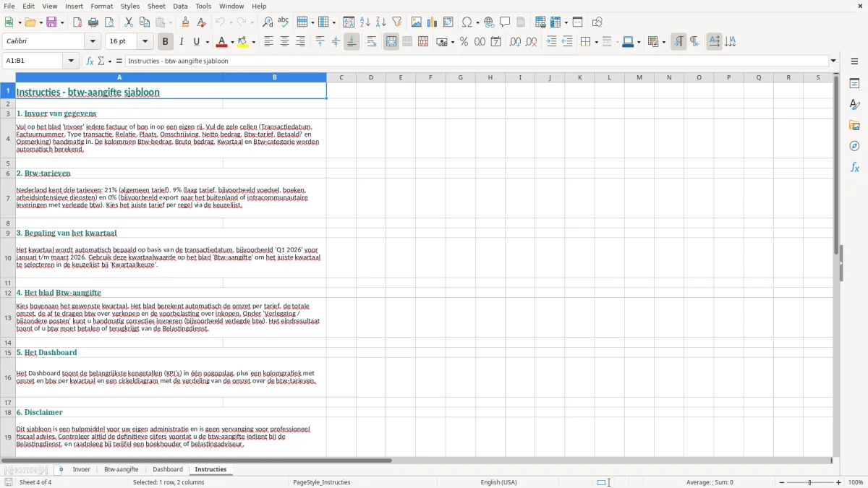Clear direct formatting
The height and width of the screenshot is (488, 868).
201,22
